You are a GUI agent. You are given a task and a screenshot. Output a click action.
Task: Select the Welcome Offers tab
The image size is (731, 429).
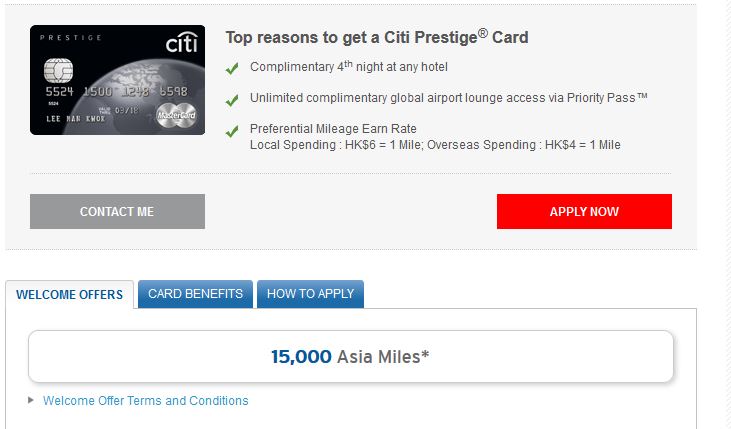coord(70,295)
